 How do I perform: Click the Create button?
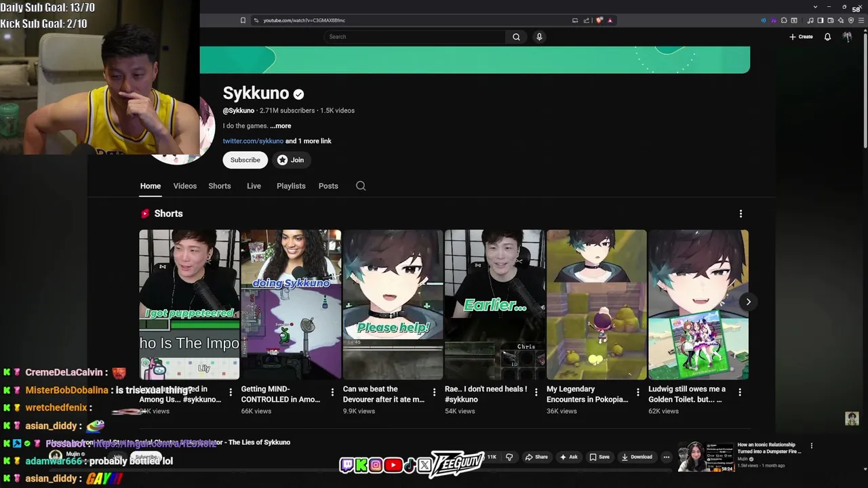point(801,37)
